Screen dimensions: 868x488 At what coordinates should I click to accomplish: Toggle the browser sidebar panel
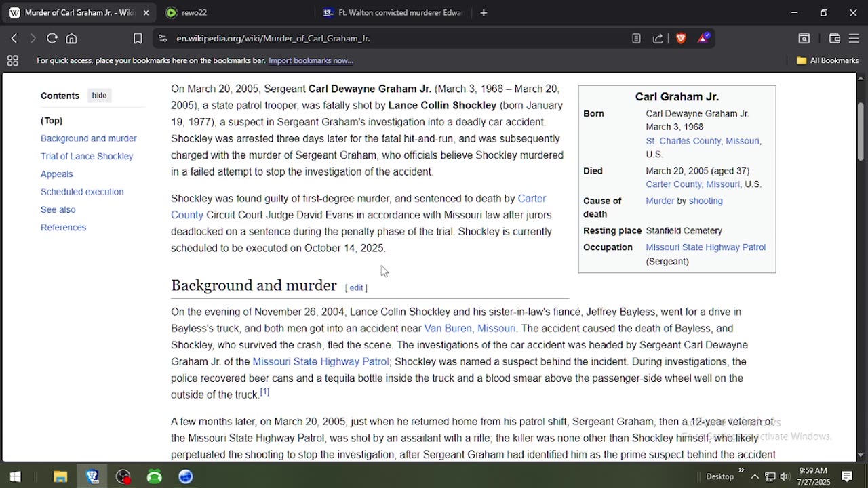click(x=804, y=39)
